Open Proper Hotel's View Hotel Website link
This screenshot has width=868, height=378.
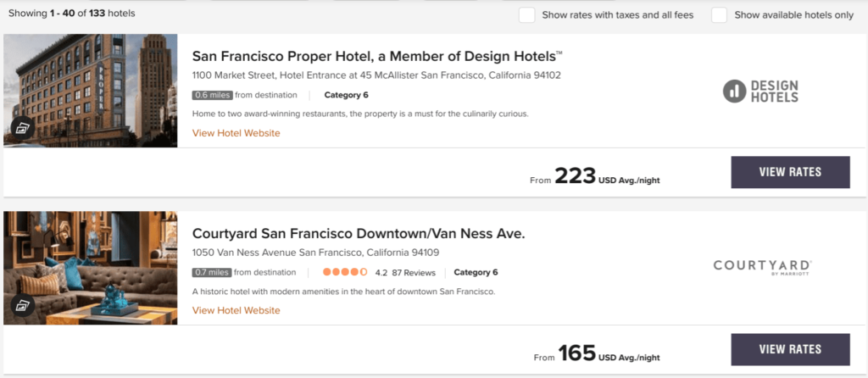[236, 133]
